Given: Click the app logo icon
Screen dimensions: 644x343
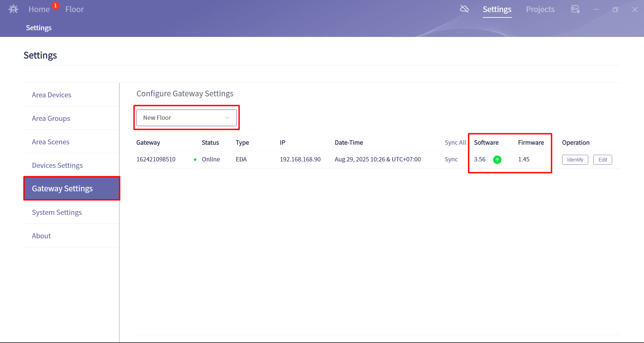Looking at the screenshot, I should tap(13, 9).
